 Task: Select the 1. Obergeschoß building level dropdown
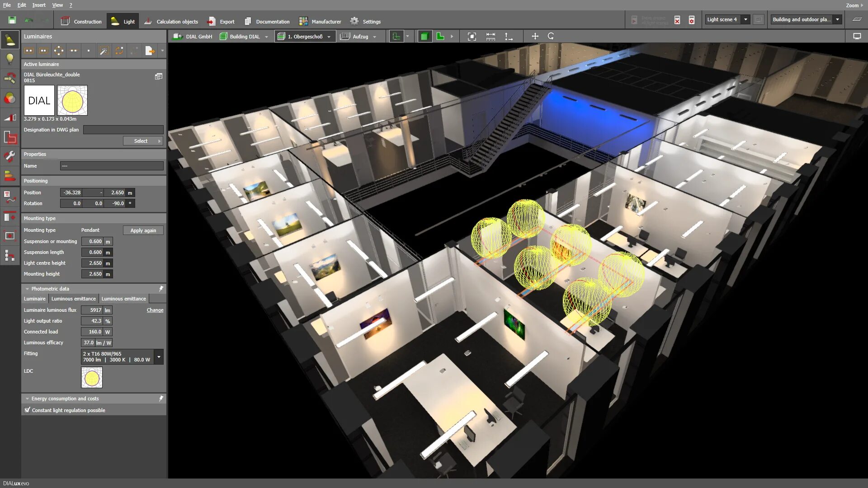click(305, 36)
